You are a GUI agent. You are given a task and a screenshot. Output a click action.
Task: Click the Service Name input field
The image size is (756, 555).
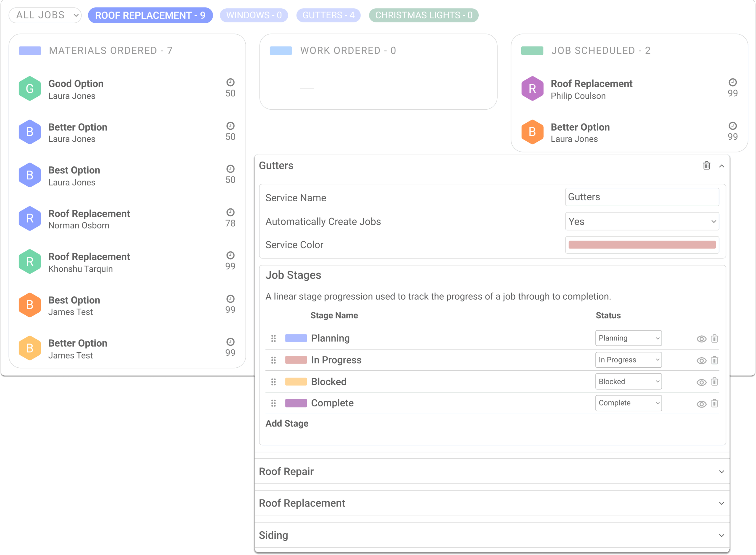click(642, 197)
